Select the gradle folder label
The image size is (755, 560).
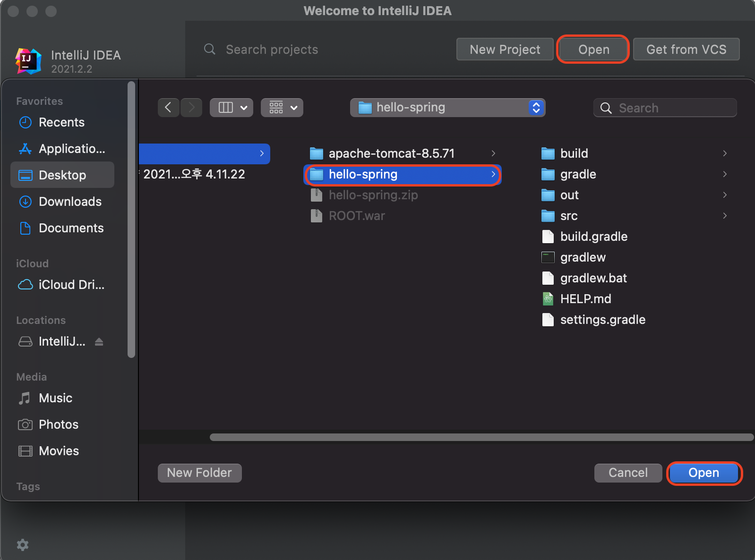tap(578, 174)
